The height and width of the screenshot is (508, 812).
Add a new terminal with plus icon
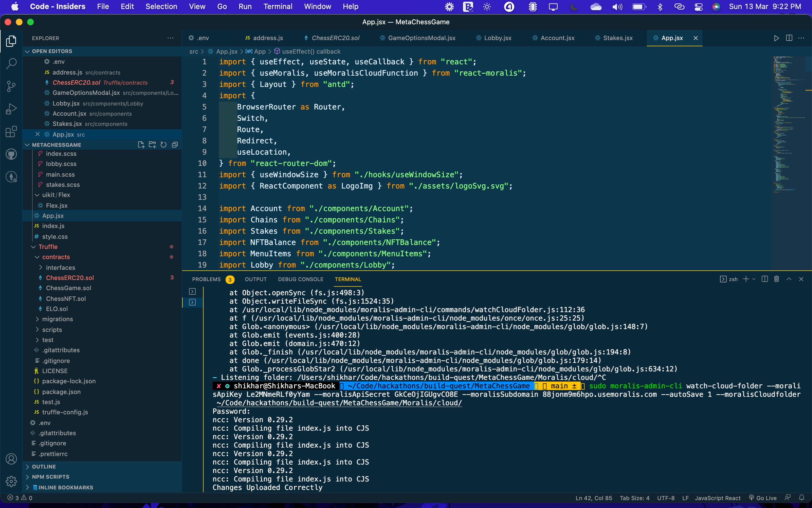point(745,279)
